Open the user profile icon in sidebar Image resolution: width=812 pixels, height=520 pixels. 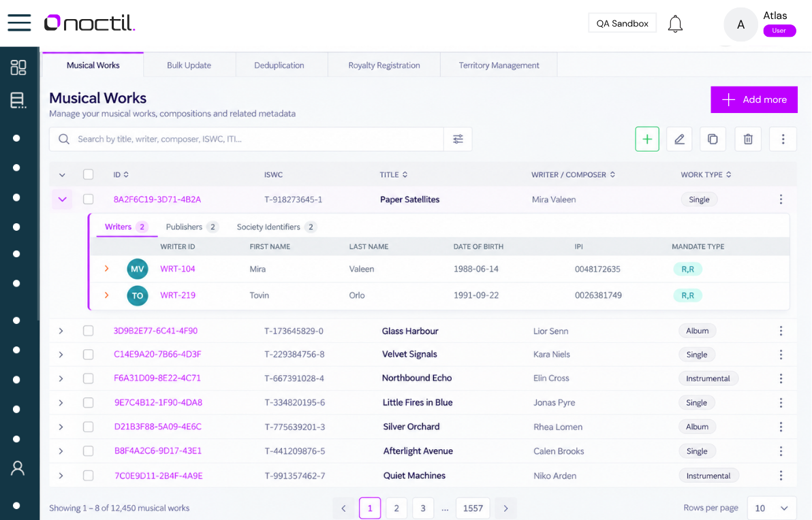(x=18, y=468)
